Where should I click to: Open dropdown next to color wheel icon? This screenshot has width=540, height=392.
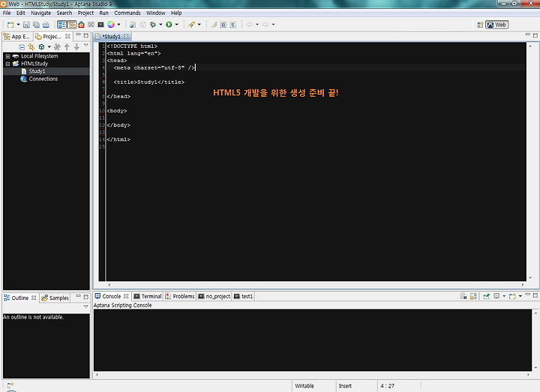118,25
